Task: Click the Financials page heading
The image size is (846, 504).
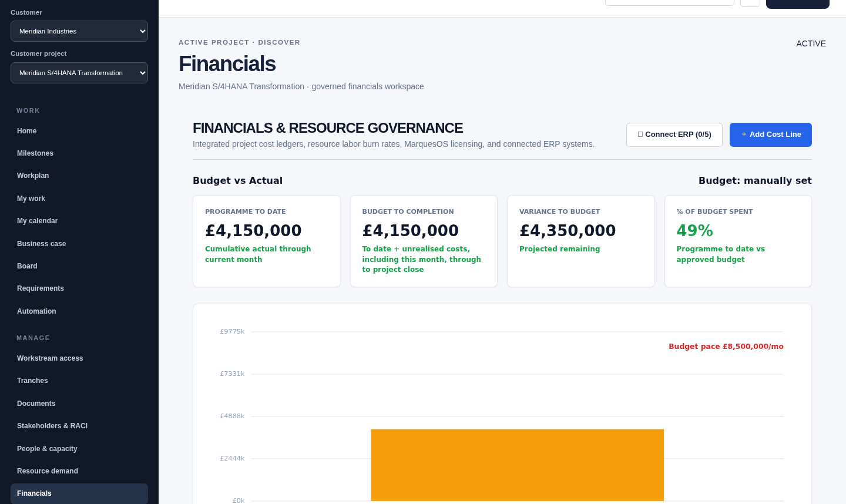Action: [x=227, y=64]
